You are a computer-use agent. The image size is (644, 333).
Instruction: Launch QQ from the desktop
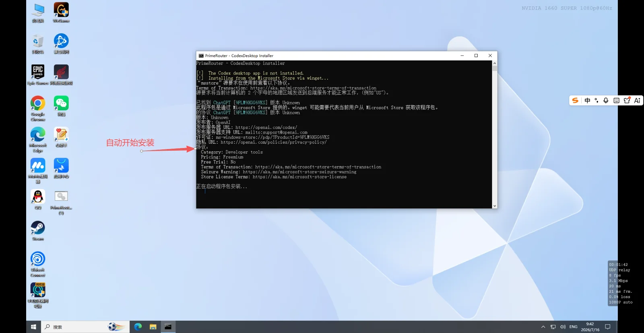coord(38,200)
